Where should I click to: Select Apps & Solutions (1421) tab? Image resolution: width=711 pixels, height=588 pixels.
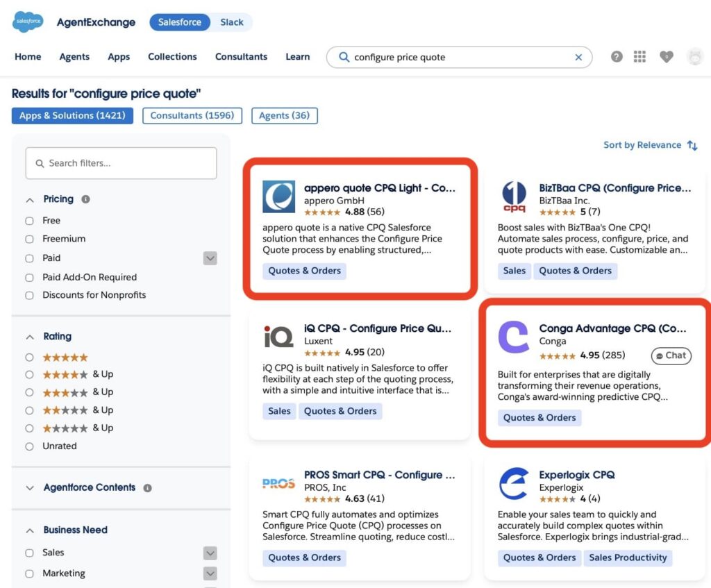72,116
